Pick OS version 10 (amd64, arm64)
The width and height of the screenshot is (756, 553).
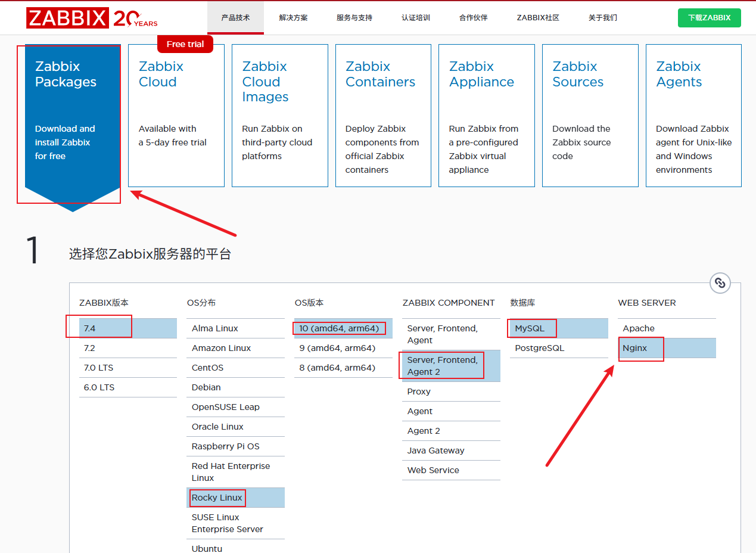click(344, 328)
